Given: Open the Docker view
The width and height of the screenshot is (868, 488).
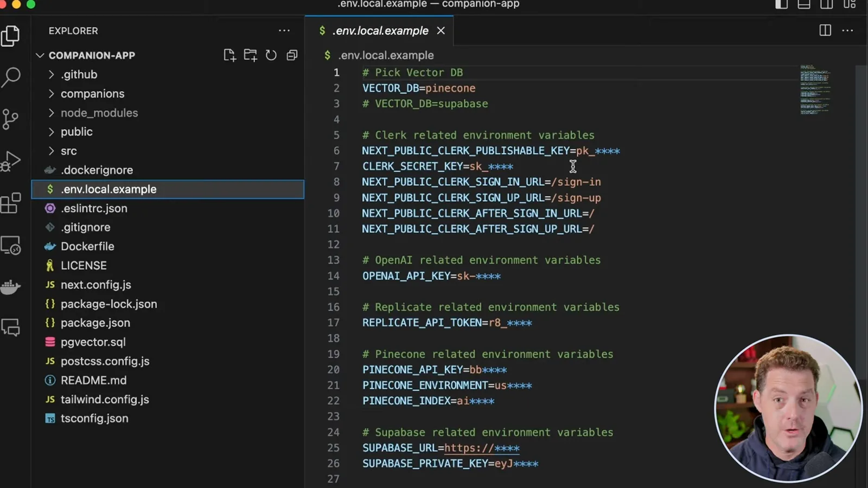Looking at the screenshot, I should tap(11, 286).
